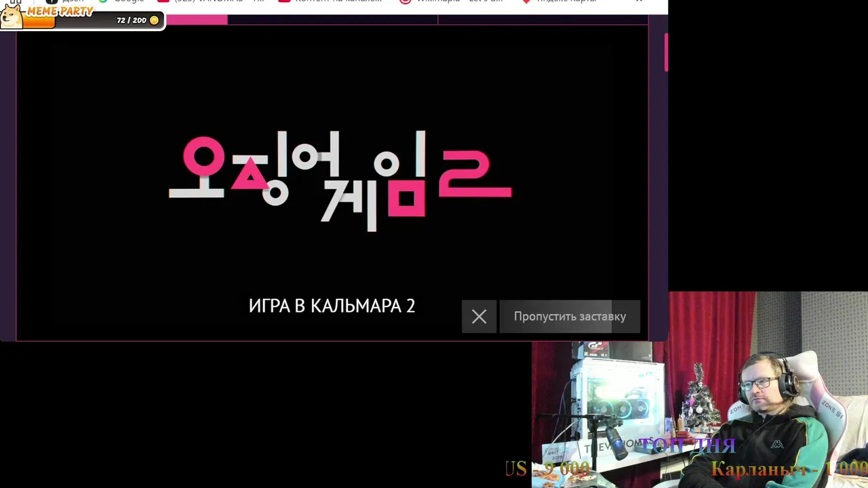Click the streamer webcam overlay
This screenshot has height=488, width=868.
[x=700, y=390]
